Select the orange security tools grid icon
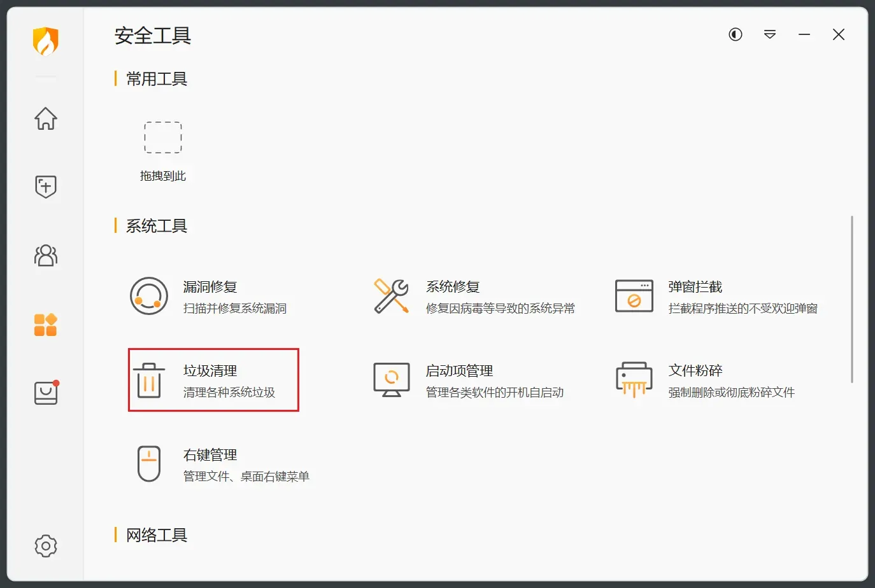This screenshot has width=875, height=588. tap(45, 325)
